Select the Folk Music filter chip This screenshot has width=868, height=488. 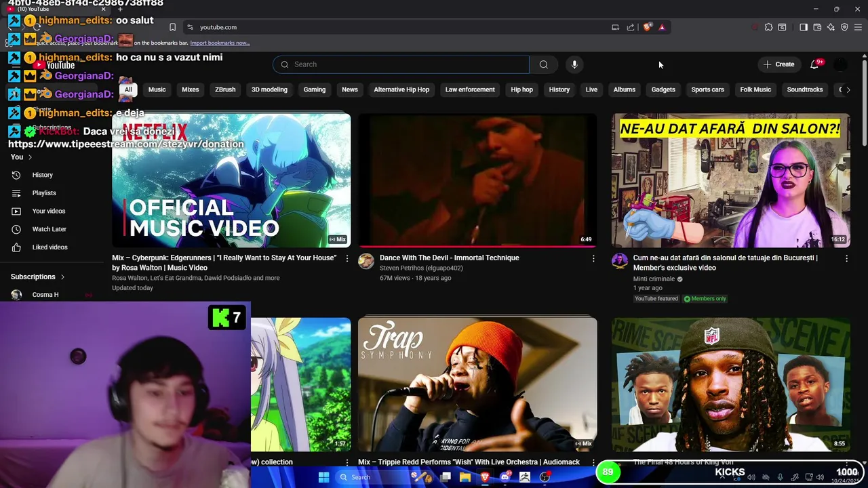pyautogui.click(x=755, y=89)
